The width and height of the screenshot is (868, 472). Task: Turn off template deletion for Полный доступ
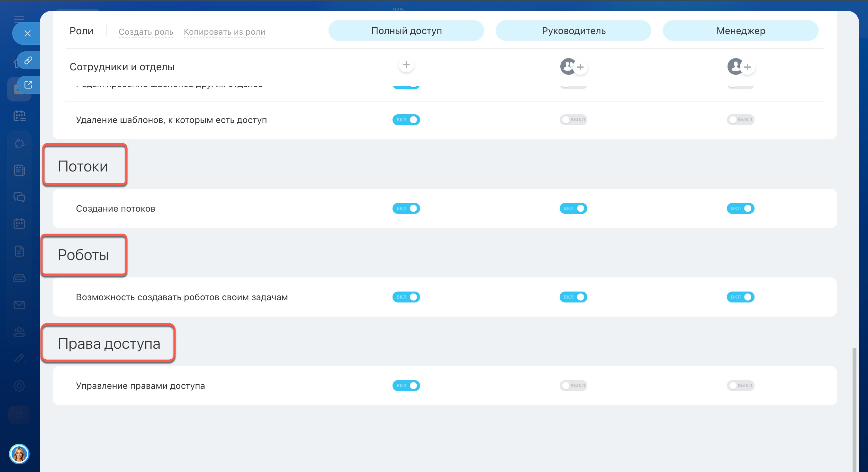(x=406, y=120)
